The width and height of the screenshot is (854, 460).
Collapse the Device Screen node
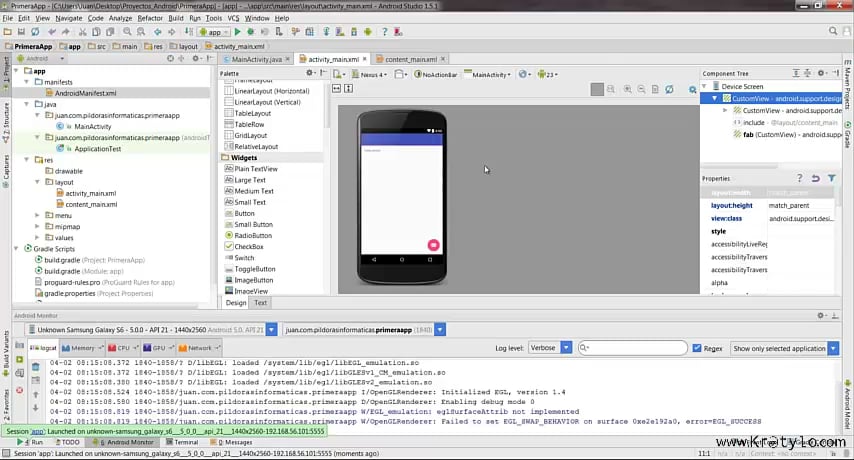tap(704, 87)
